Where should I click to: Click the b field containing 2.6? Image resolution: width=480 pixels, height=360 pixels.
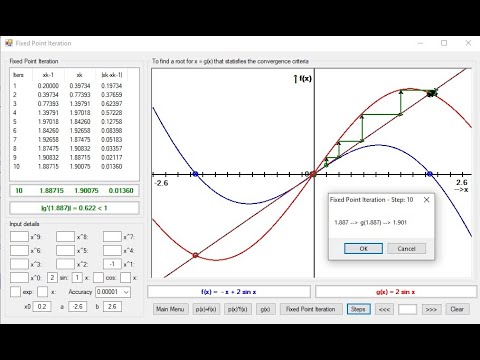(x=112, y=306)
